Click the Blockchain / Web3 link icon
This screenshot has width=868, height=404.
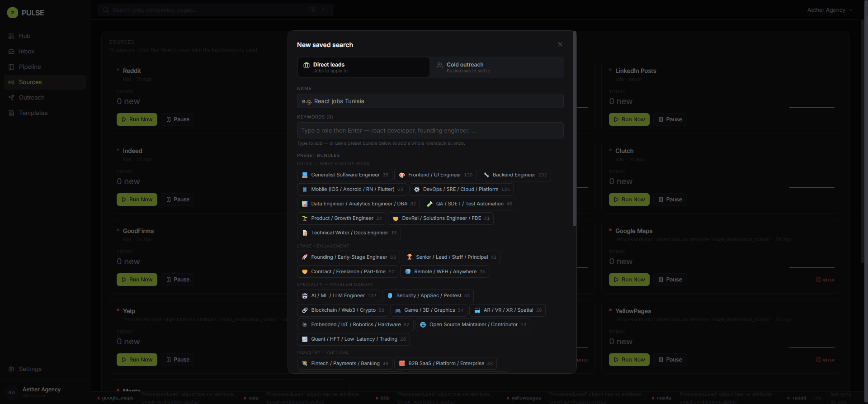(305, 310)
